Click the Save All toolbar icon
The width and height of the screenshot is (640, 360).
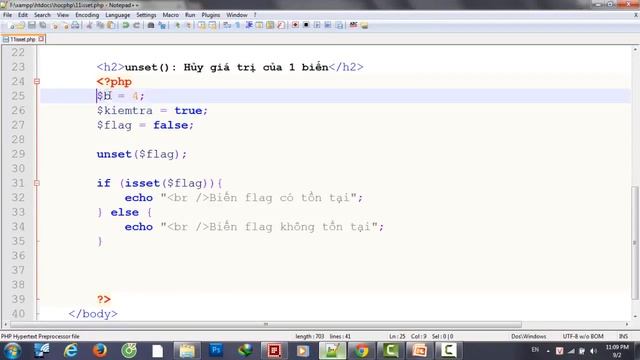point(42,25)
